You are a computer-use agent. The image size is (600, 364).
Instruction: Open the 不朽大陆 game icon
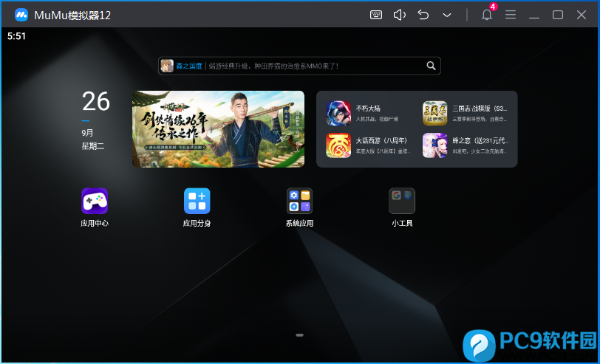point(338,113)
